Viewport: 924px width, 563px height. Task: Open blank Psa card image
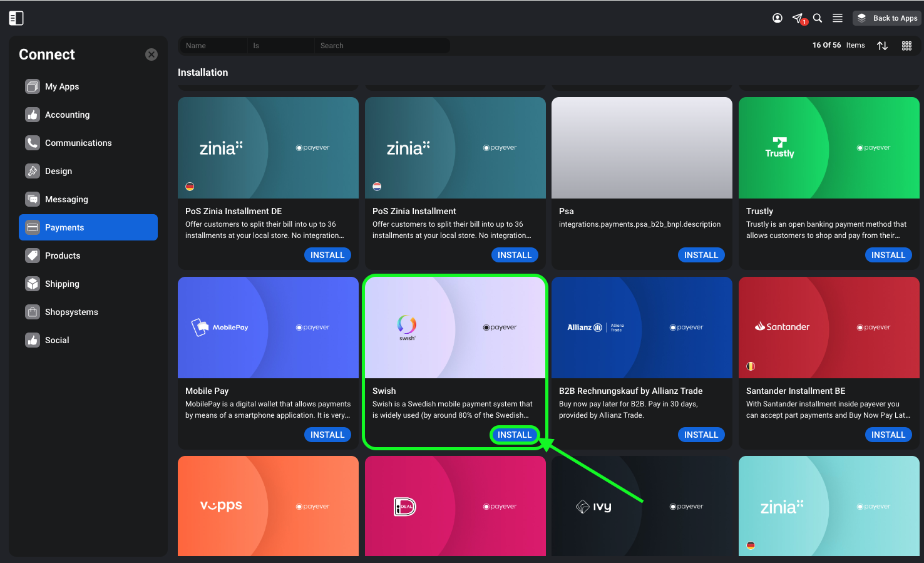pyautogui.click(x=642, y=148)
